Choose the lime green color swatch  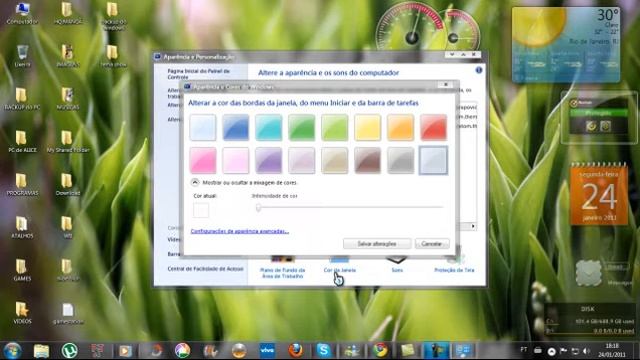point(335,127)
